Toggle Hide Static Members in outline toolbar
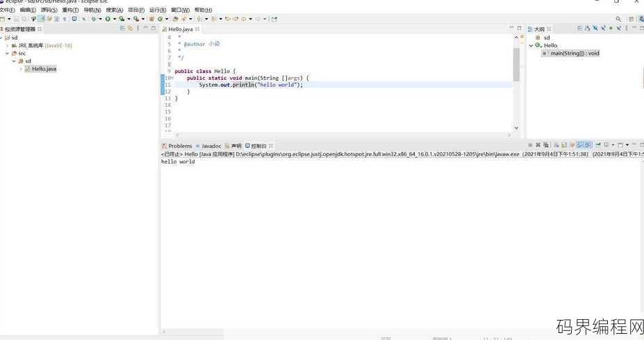 point(604,28)
